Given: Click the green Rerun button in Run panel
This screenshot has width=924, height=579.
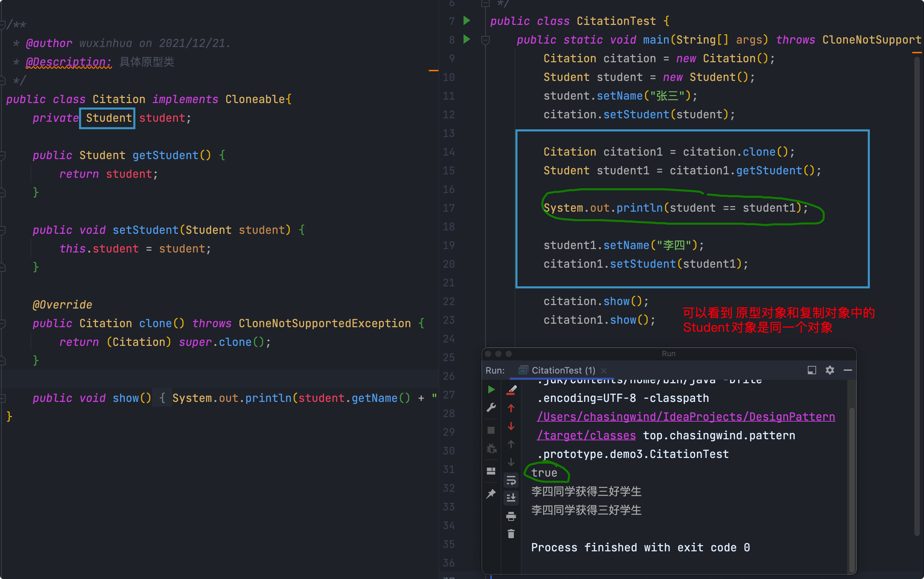Looking at the screenshot, I should click(x=491, y=390).
